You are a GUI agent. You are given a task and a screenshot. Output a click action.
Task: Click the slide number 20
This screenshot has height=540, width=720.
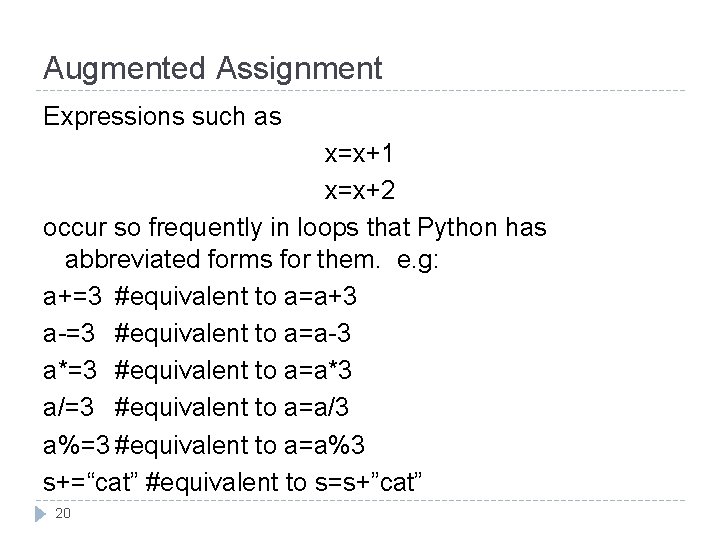tap(63, 514)
